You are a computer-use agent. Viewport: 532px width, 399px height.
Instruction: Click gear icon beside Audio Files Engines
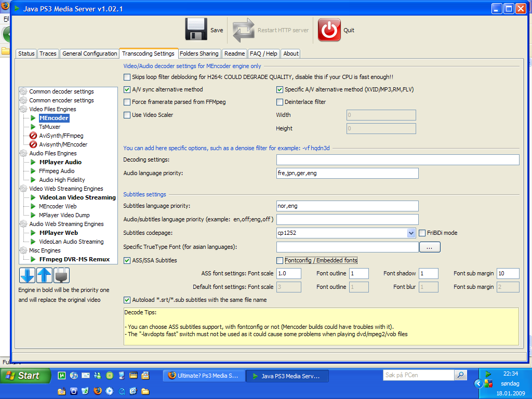pyautogui.click(x=23, y=153)
